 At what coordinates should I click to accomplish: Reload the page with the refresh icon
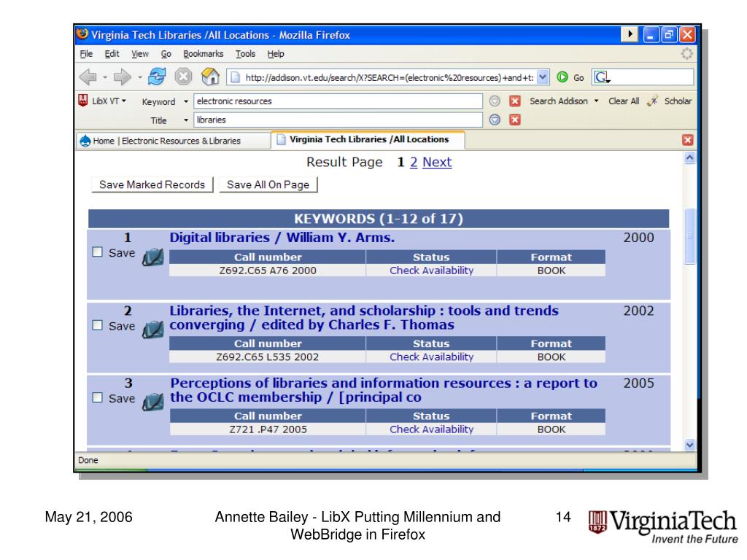click(157, 76)
